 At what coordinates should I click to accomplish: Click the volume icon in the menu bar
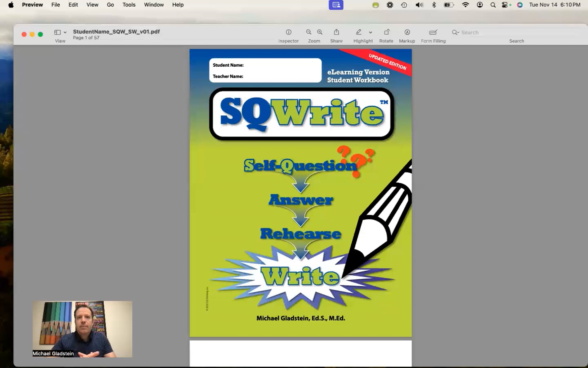pos(419,5)
